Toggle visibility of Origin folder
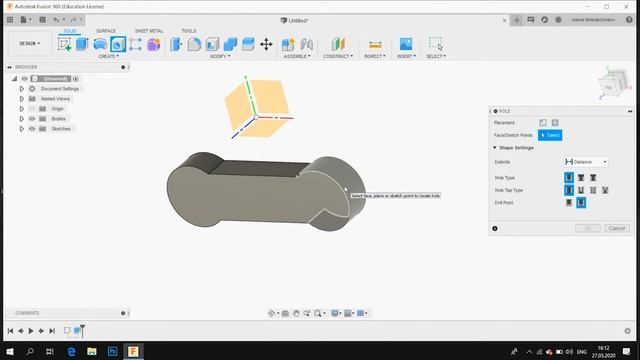640x360 pixels. click(x=32, y=109)
